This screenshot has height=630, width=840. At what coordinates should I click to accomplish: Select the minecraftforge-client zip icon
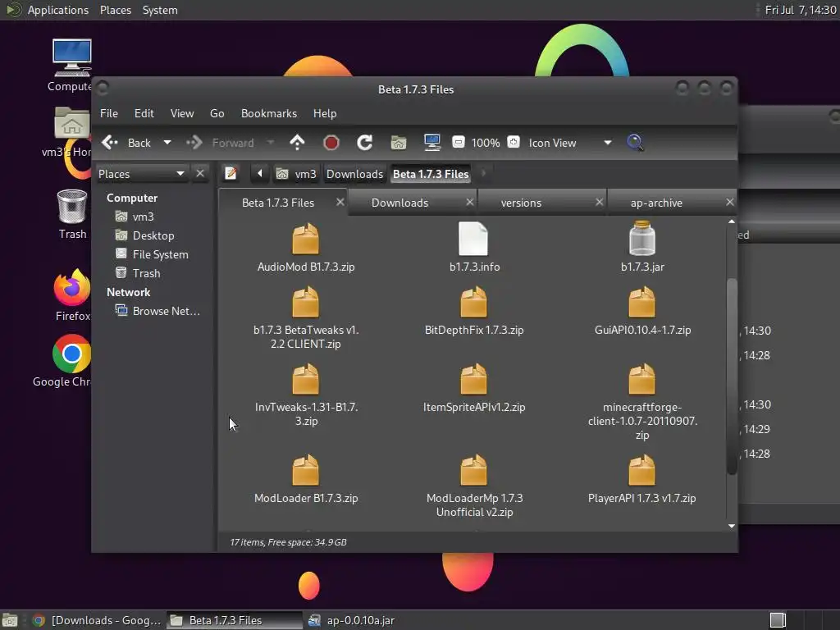point(641,379)
